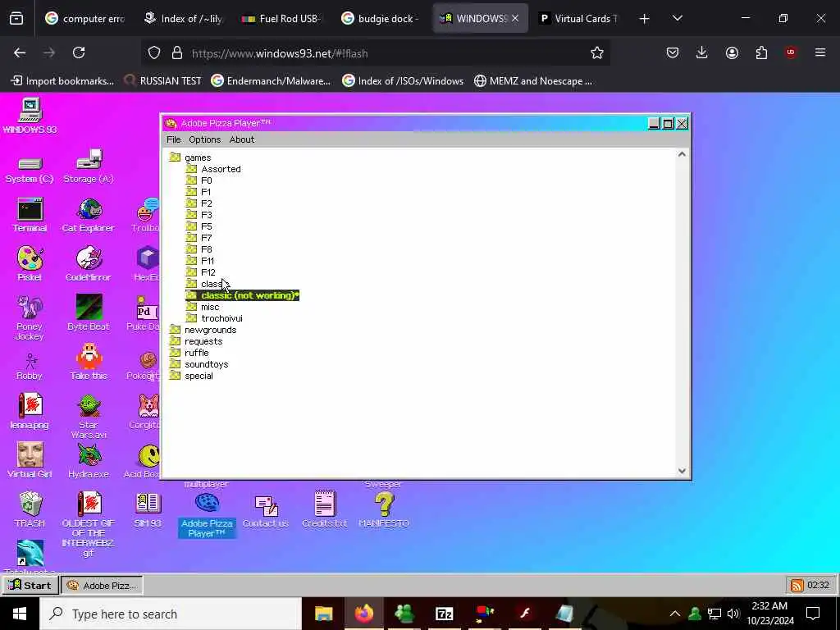The width and height of the screenshot is (840, 630).
Task: Open the Piskel paint palette icon
Action: coord(30,264)
